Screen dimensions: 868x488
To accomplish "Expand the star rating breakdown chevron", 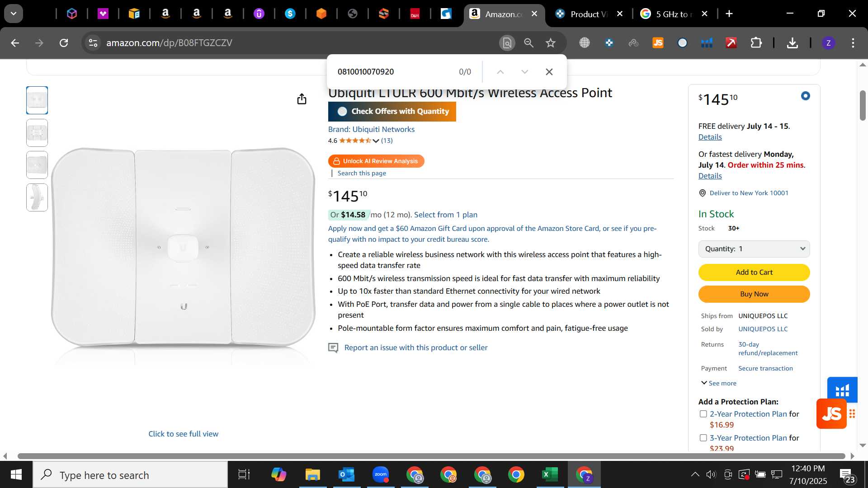I will [376, 141].
